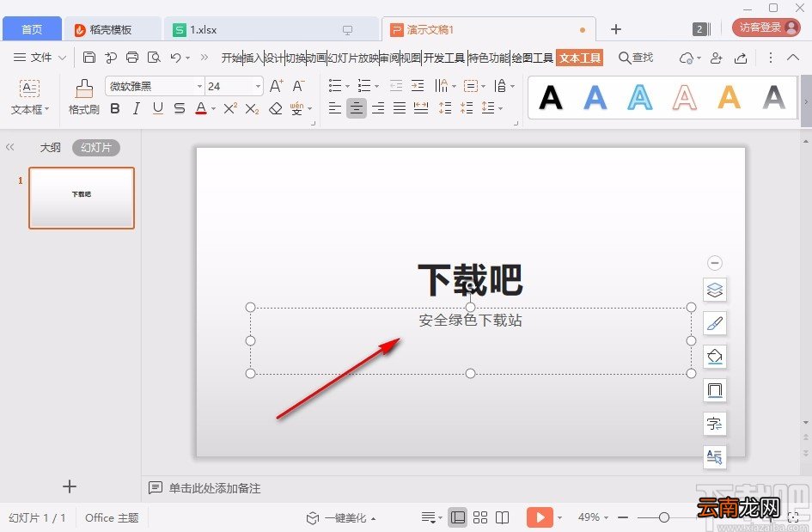Open the font size dropdown showing 24
812x532 pixels.
point(258,87)
